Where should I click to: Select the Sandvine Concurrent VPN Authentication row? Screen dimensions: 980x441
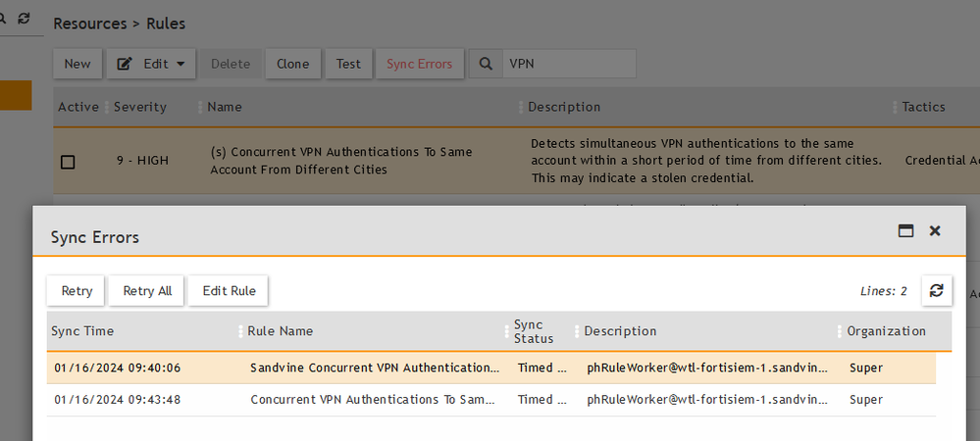[x=373, y=367]
